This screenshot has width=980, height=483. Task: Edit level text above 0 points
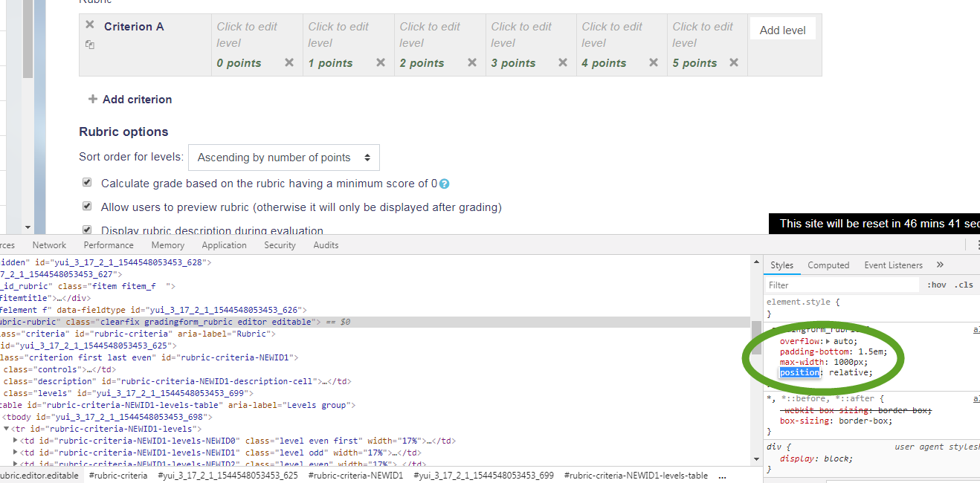(248, 34)
